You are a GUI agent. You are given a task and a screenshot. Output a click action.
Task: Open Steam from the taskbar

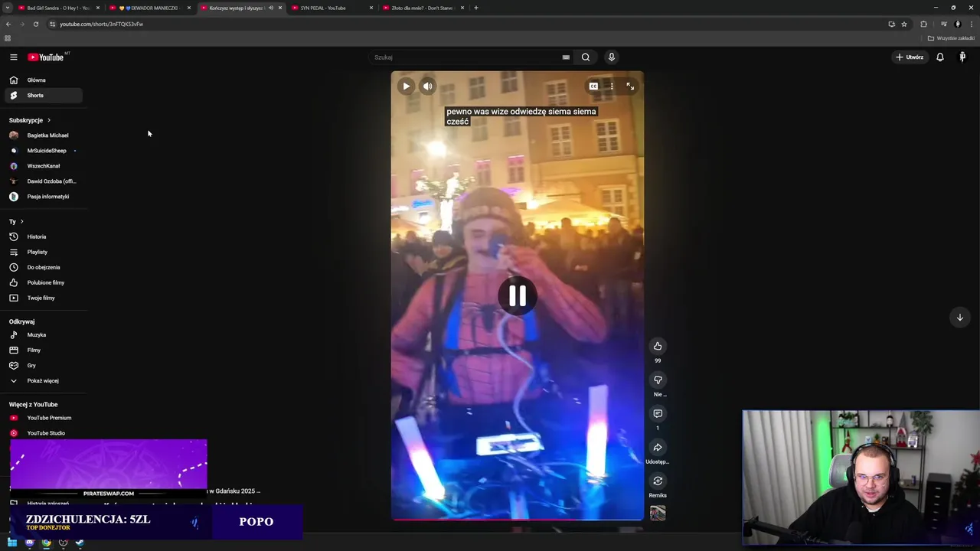pos(80,543)
